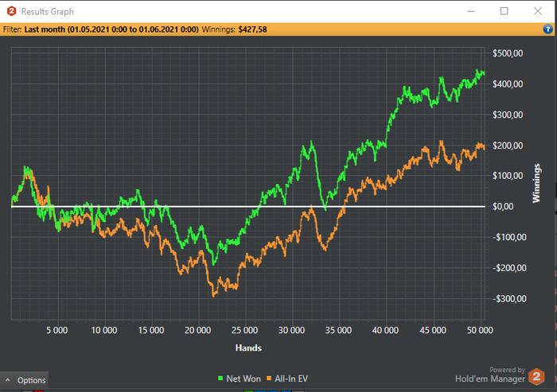This screenshot has width=557, height=392.
Task: Toggle the All-In EV legend entry
Action: (x=287, y=378)
